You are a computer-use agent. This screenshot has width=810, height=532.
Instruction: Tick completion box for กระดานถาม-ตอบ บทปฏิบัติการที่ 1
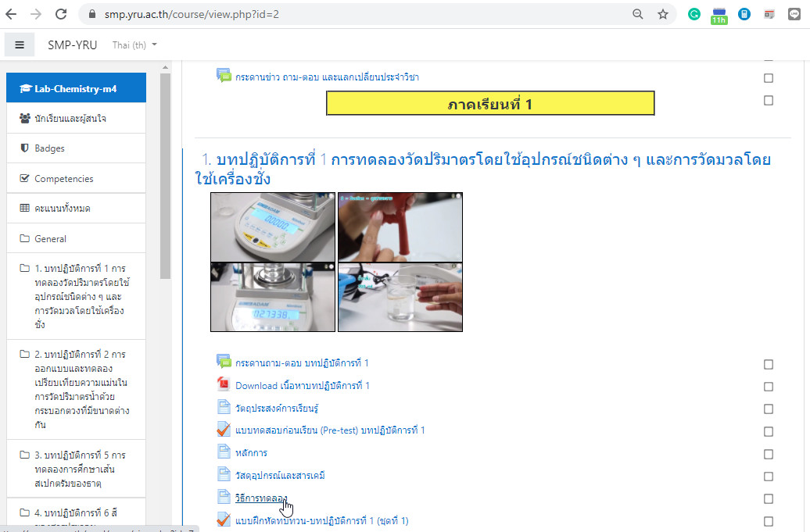click(768, 364)
